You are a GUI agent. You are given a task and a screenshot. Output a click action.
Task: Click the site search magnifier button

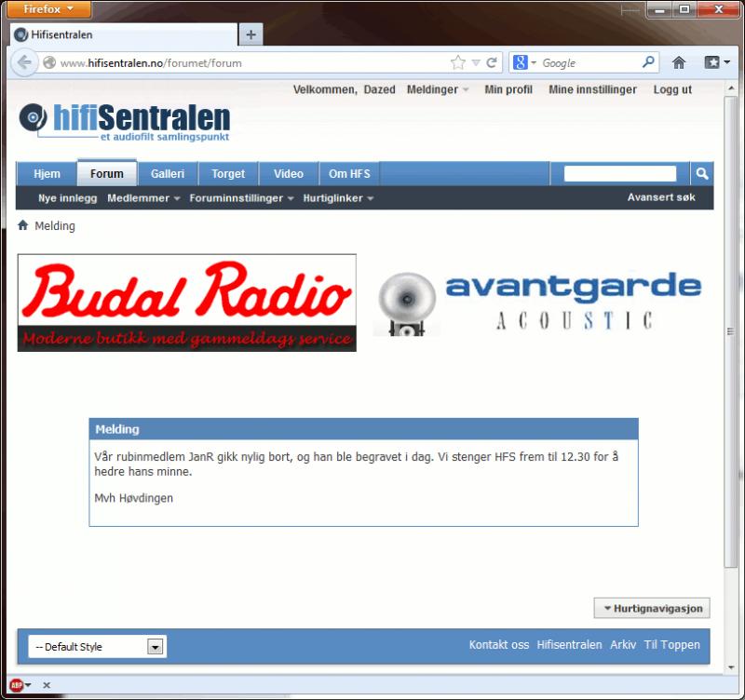click(702, 174)
